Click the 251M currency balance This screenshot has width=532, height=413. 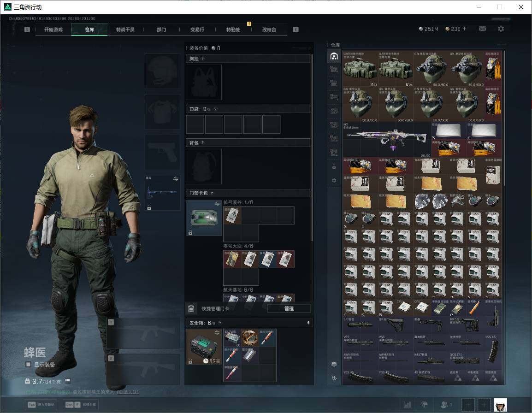[x=429, y=29]
